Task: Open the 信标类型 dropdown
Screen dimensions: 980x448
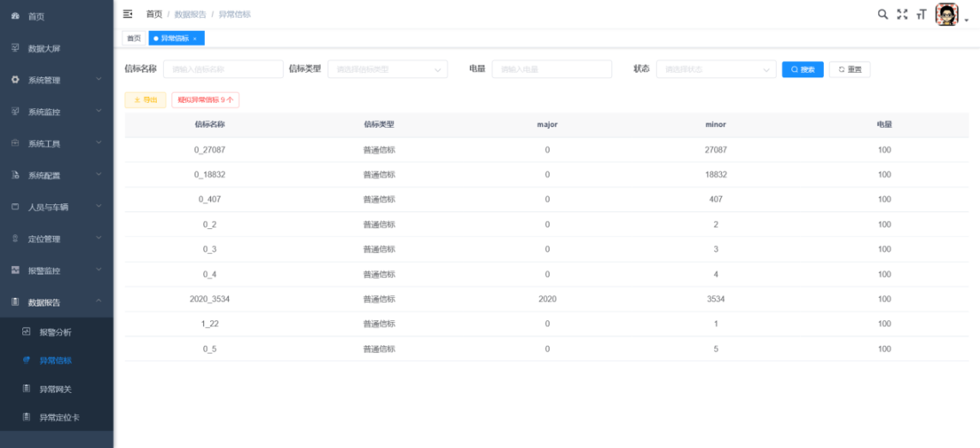Action: tap(388, 70)
